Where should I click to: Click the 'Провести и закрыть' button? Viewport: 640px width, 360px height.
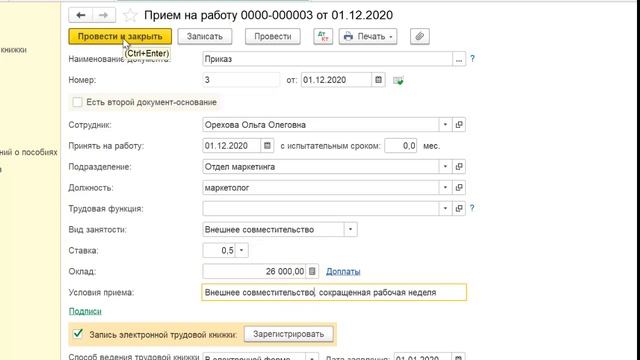click(120, 36)
